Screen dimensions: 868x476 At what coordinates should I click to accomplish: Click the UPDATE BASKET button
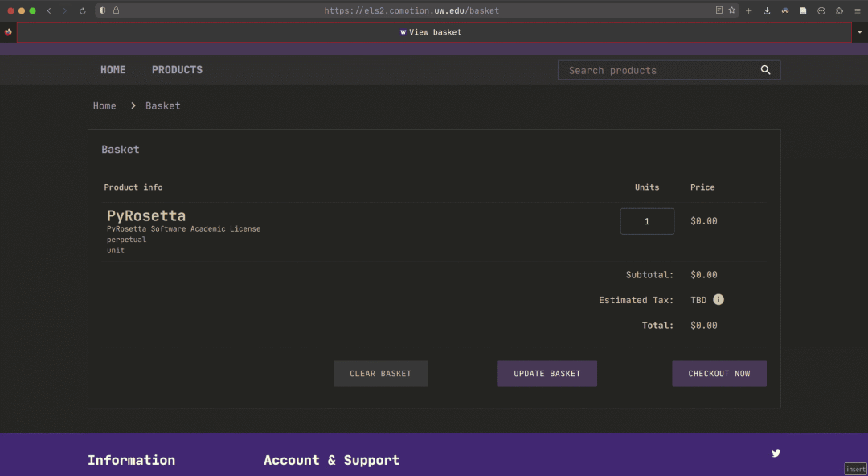547,374
